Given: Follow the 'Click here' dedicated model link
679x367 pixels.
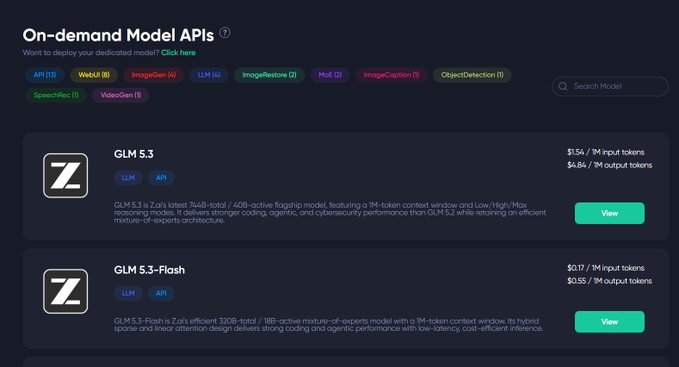Looking at the screenshot, I should (x=178, y=53).
